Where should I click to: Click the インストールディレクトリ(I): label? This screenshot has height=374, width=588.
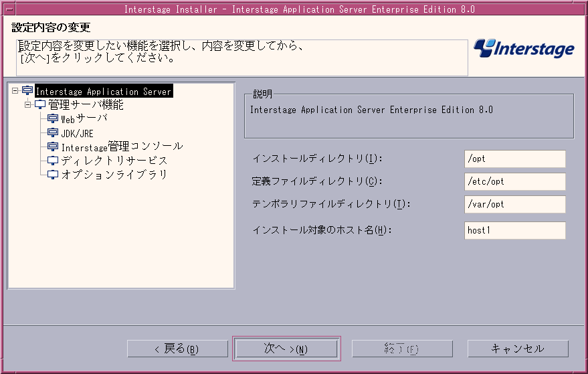pyautogui.click(x=317, y=159)
